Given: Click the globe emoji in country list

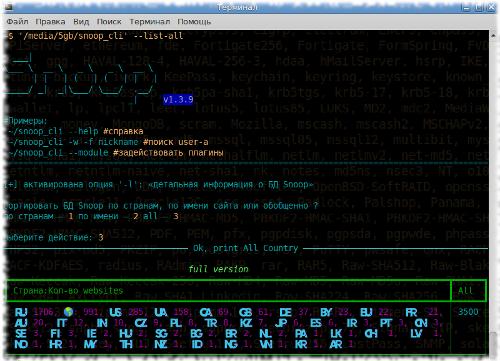Looking at the screenshot, I should (x=69, y=312).
